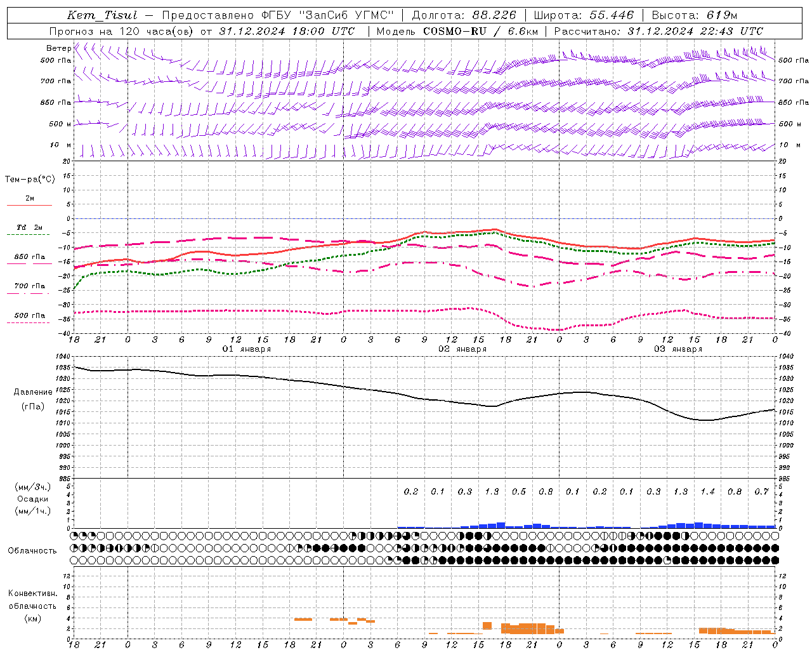Click the Тем-ра(°C) temperature panel label

(x=30, y=179)
